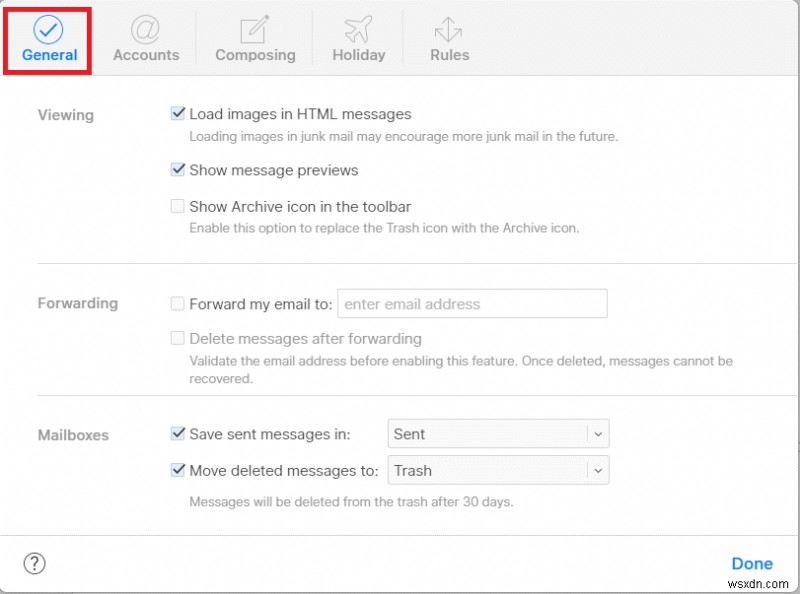Click the chevron on the Sent dropdown

599,434
